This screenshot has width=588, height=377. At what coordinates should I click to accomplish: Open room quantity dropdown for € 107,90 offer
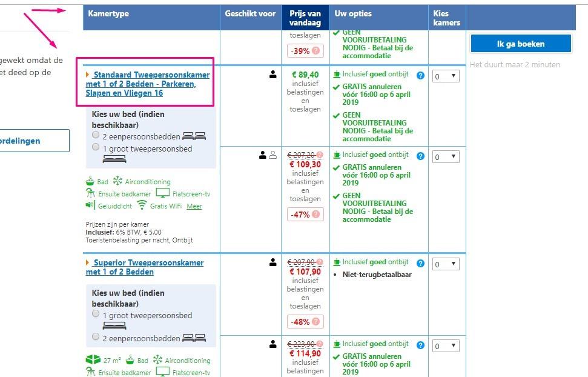(446, 264)
